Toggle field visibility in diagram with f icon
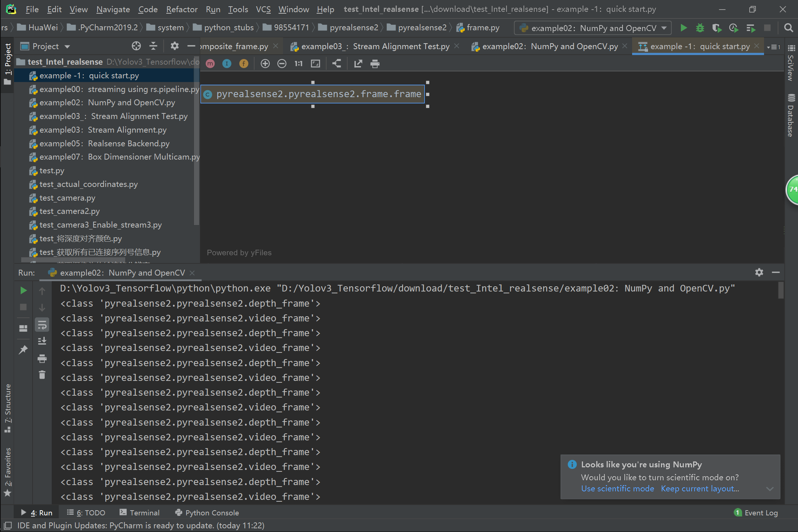The height and width of the screenshot is (532, 798). click(243, 63)
